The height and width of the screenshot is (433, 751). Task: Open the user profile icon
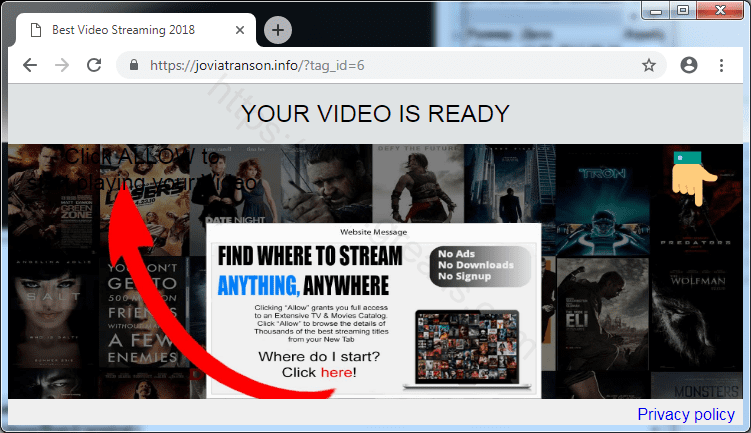point(688,65)
